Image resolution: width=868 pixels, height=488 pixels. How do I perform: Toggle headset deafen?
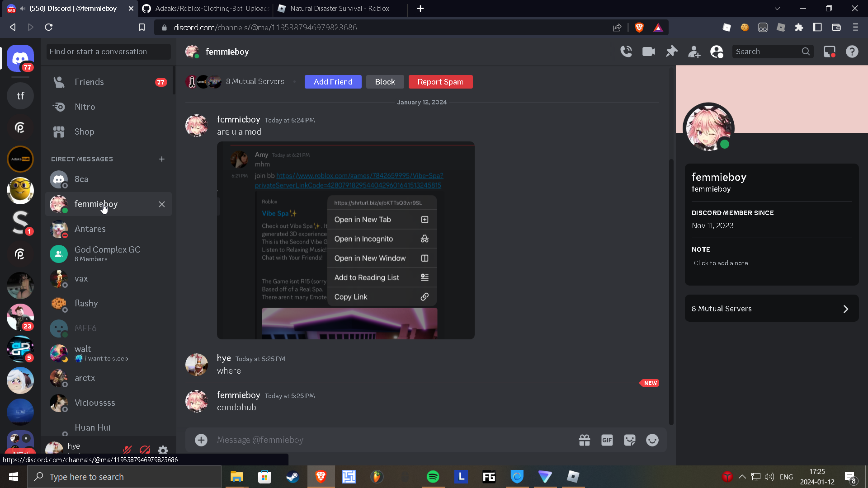(145, 450)
